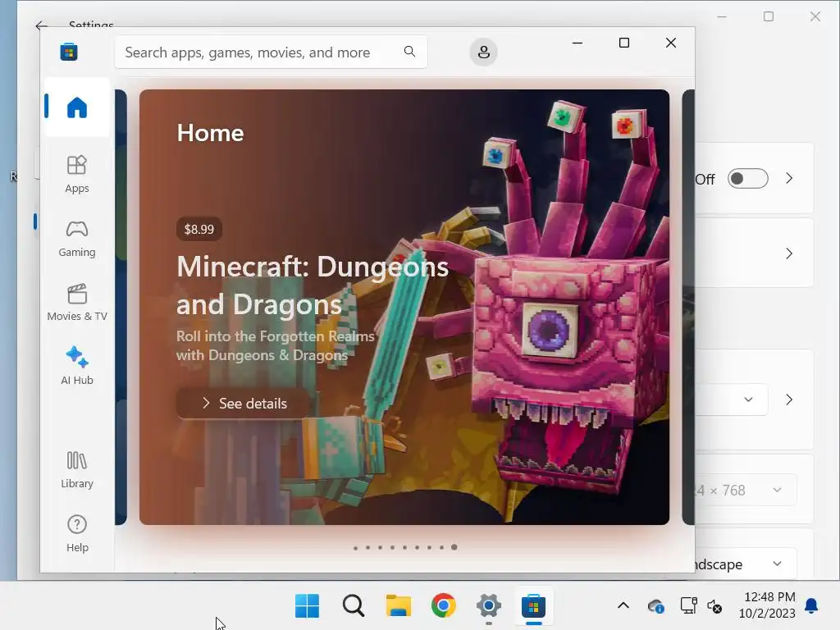Screen dimensions: 840x630
Task: Open Help in Store sidebar
Action: (76, 533)
